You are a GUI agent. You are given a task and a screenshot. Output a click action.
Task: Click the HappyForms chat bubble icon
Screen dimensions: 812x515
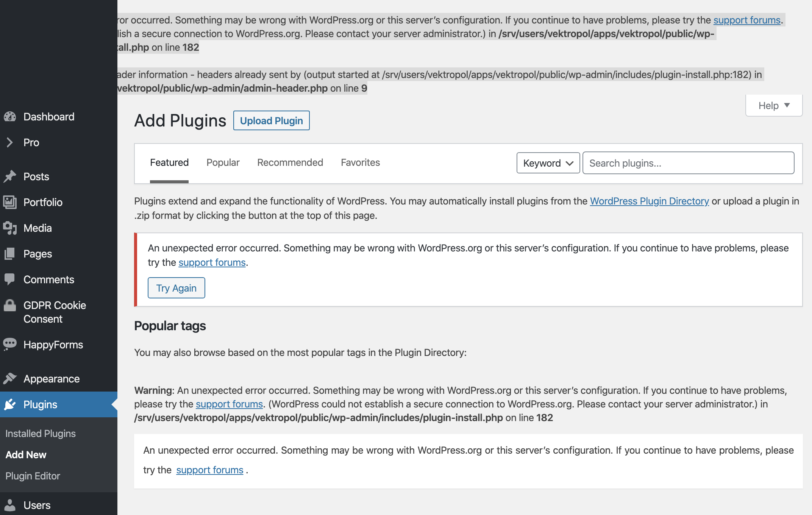(x=10, y=344)
